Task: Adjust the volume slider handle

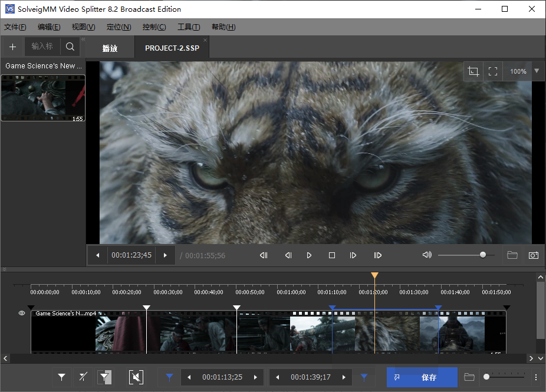Action: (483, 255)
